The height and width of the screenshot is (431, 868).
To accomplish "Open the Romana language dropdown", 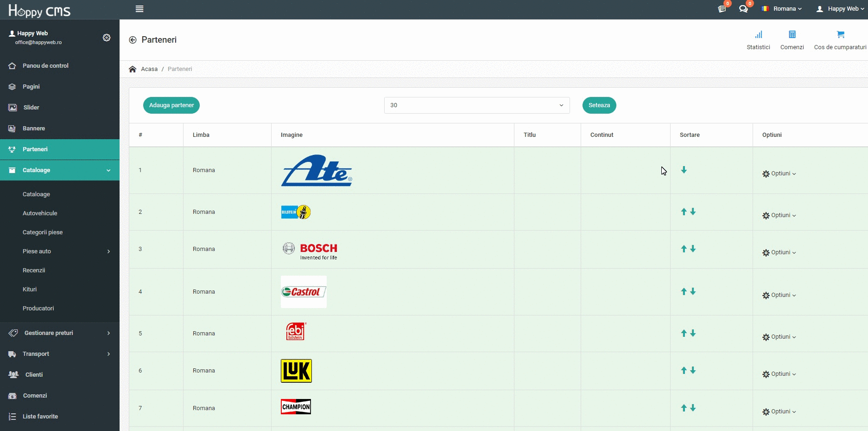I will click(x=782, y=9).
